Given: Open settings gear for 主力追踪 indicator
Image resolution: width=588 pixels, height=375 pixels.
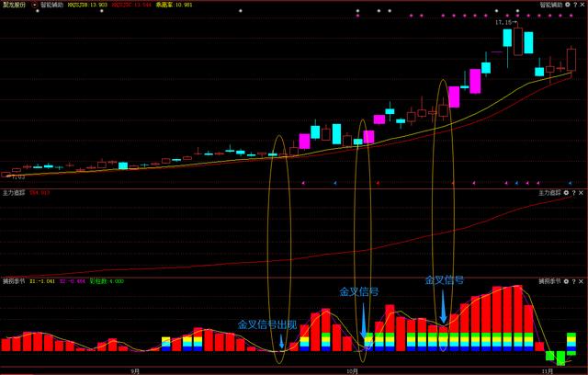Looking at the screenshot, I should (x=566, y=193).
